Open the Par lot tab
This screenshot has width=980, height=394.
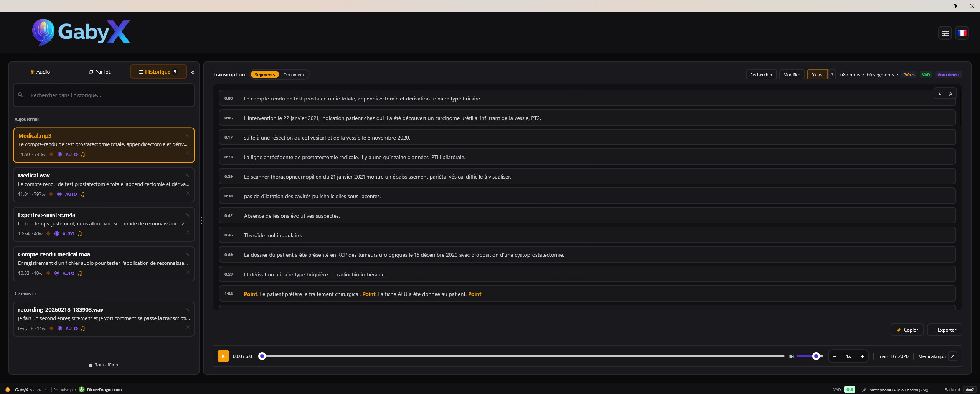[x=100, y=72]
